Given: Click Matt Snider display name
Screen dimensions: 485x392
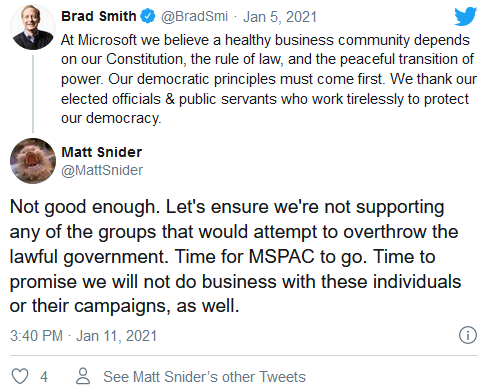Looking at the screenshot, I should tap(102, 152).
